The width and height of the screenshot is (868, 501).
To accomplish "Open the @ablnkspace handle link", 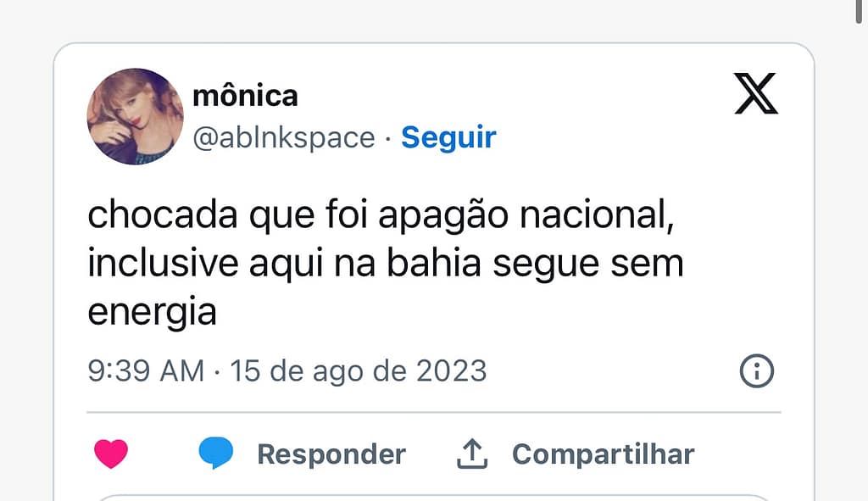I will (x=284, y=137).
